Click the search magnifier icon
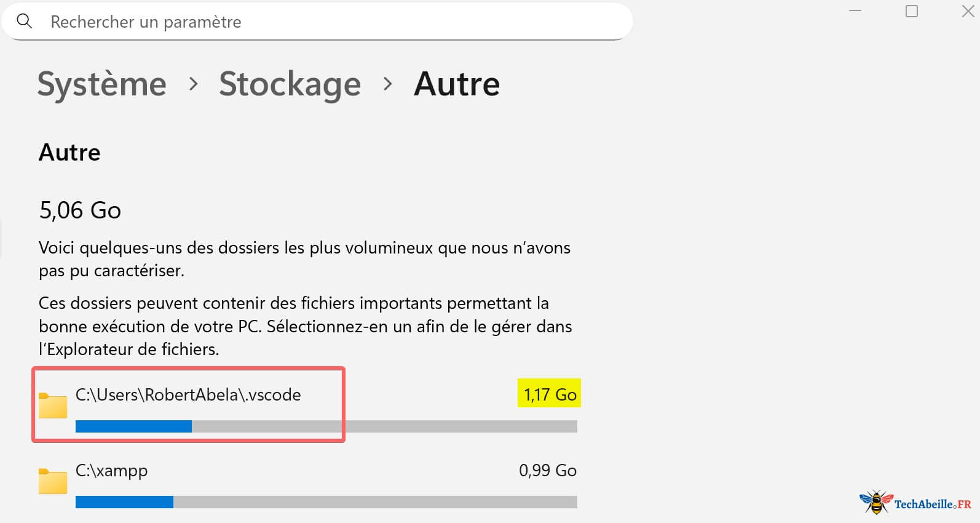Viewport: 980px width, 523px height. pyautogui.click(x=25, y=21)
